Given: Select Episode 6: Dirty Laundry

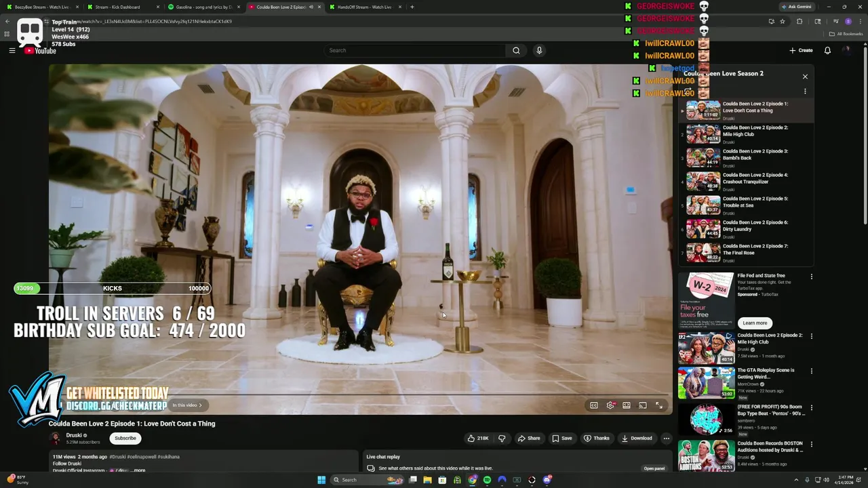Looking at the screenshot, I should coord(746,229).
